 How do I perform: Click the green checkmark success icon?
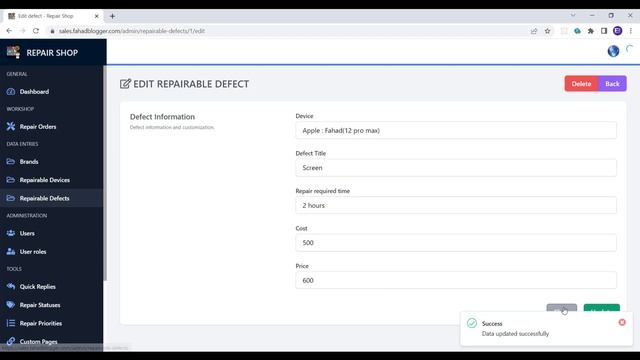point(472,323)
